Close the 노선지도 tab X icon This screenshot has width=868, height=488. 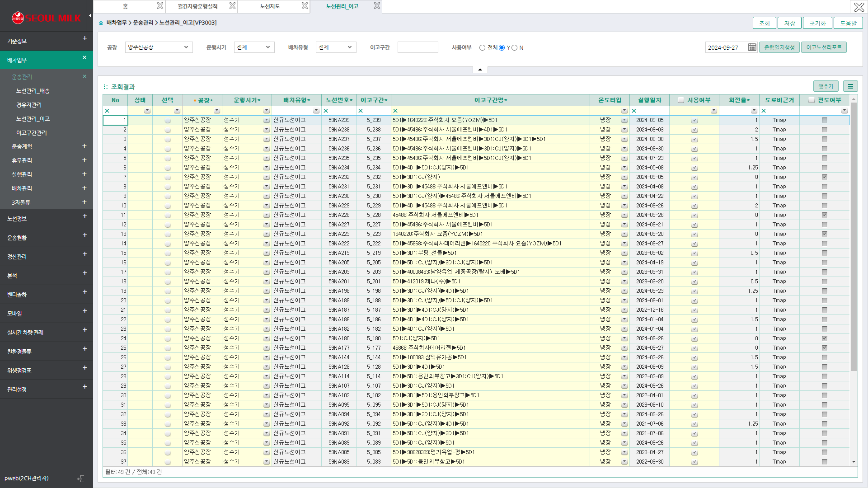(x=305, y=6)
